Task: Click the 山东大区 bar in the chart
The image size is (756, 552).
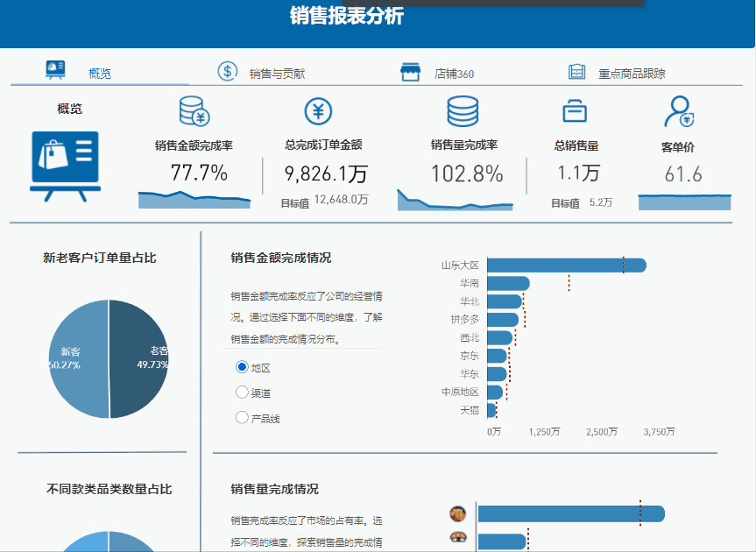Action: [x=567, y=265]
